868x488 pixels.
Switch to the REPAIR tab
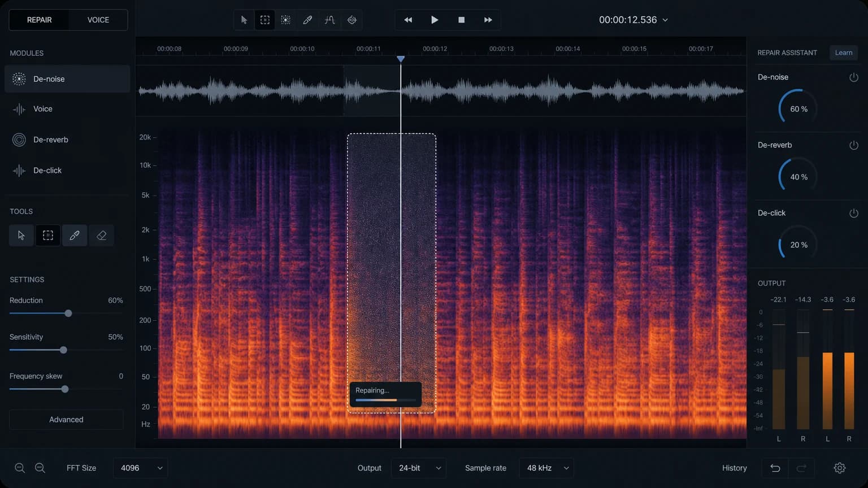click(39, 20)
